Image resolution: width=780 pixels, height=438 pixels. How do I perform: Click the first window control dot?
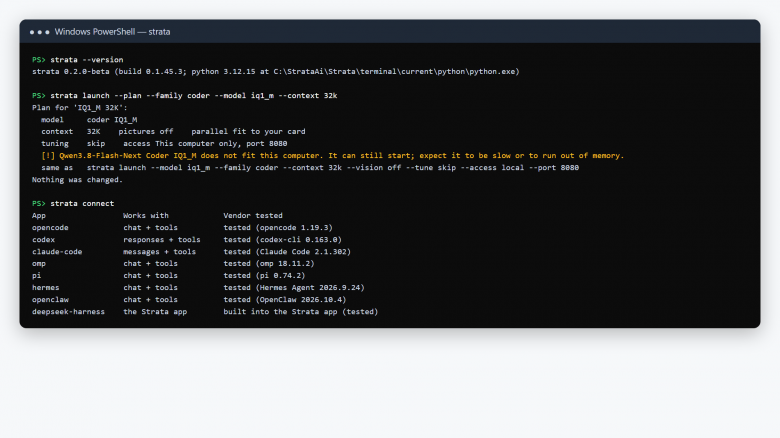coord(32,32)
